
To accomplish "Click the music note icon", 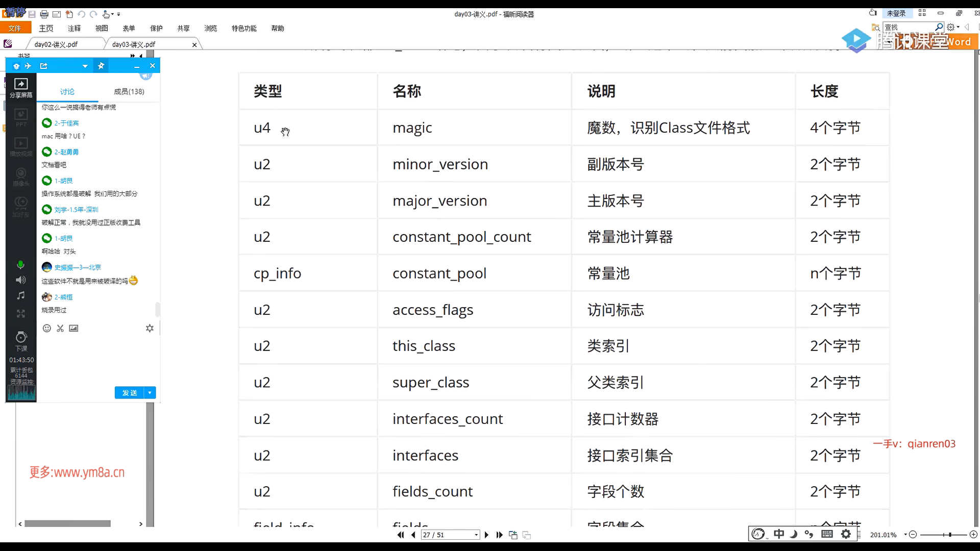I will (20, 296).
